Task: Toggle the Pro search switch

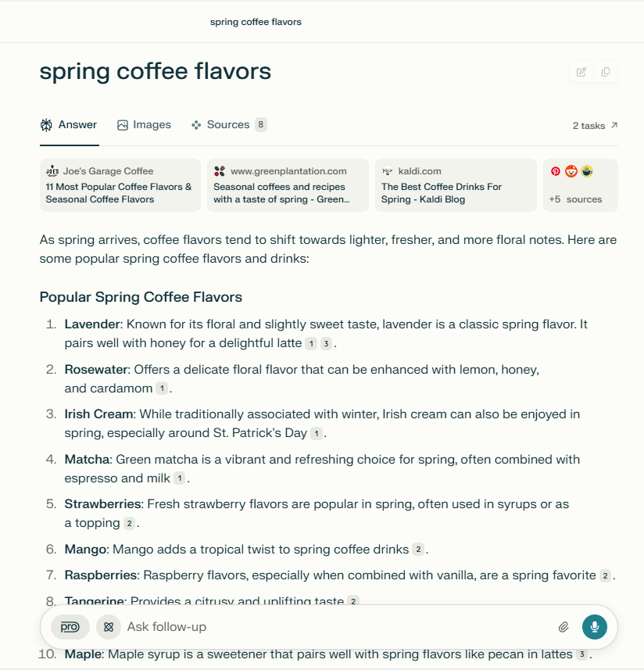Action: 70,627
